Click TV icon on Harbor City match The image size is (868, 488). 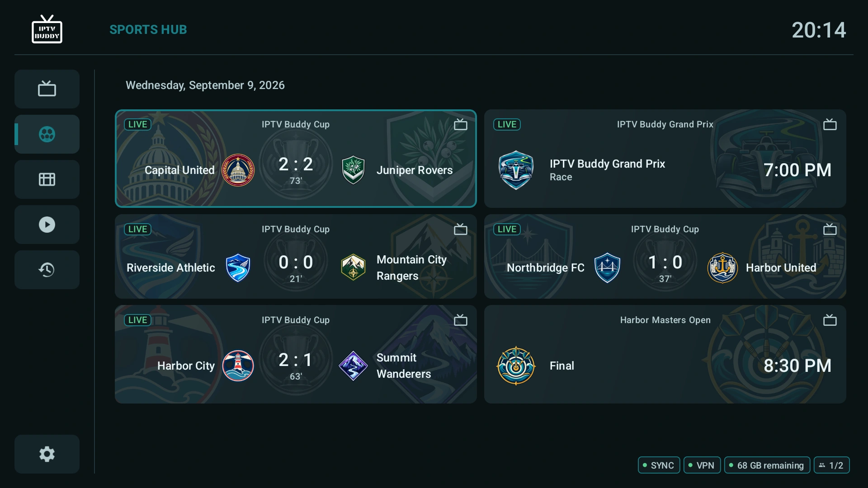coord(461,320)
